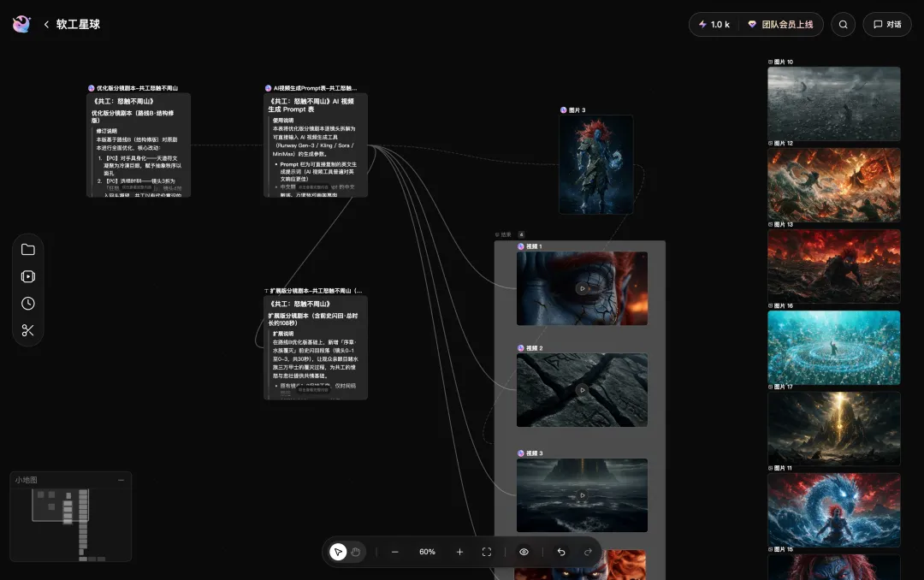The height and width of the screenshot is (580, 924).
Task: Click inside the minimap viewport
Action: (60, 505)
